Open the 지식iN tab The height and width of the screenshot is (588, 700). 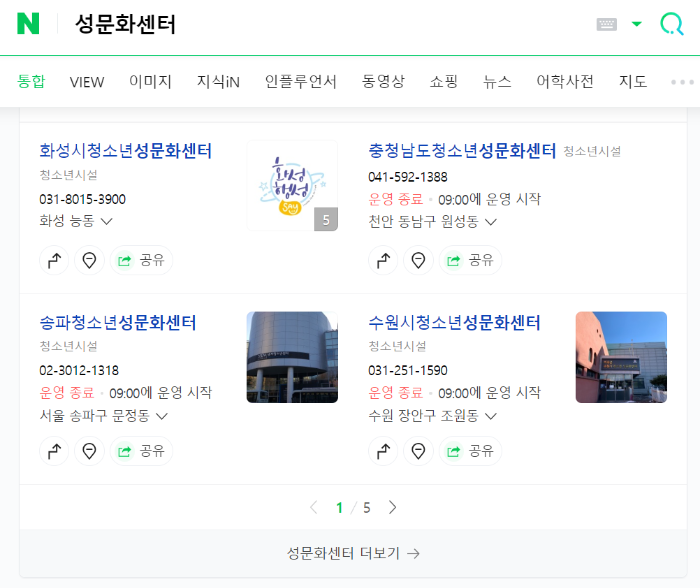point(218,81)
